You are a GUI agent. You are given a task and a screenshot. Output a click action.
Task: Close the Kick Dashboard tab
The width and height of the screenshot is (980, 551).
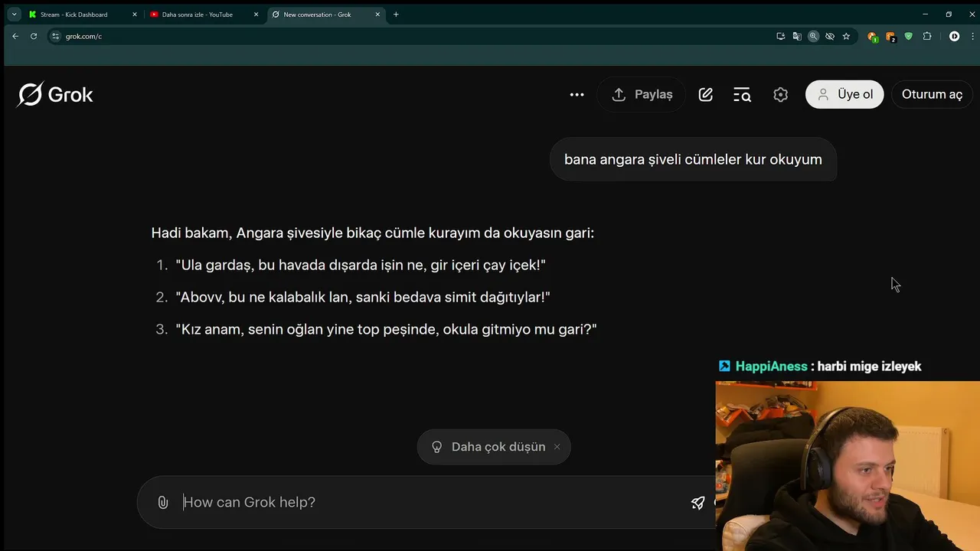pyautogui.click(x=136, y=15)
